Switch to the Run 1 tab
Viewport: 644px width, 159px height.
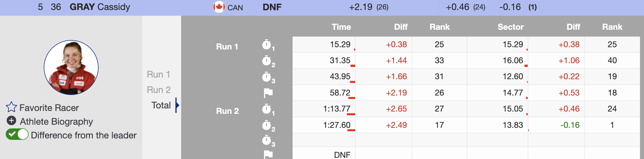[159, 74]
